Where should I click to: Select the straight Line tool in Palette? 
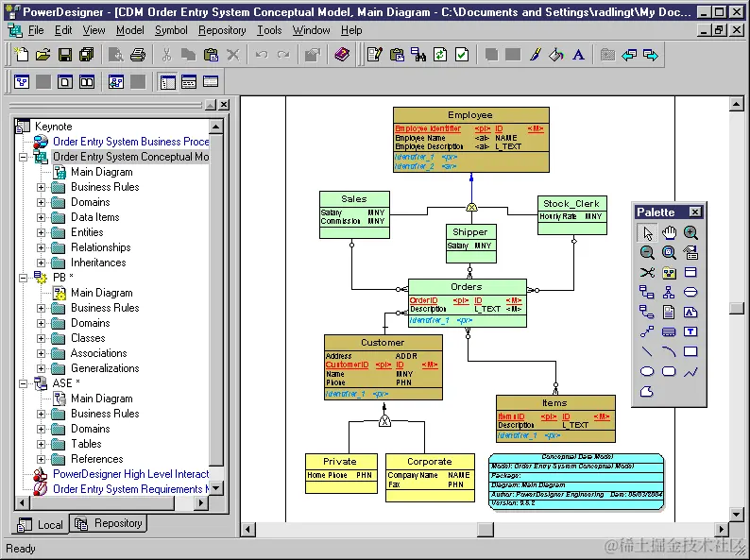point(647,352)
